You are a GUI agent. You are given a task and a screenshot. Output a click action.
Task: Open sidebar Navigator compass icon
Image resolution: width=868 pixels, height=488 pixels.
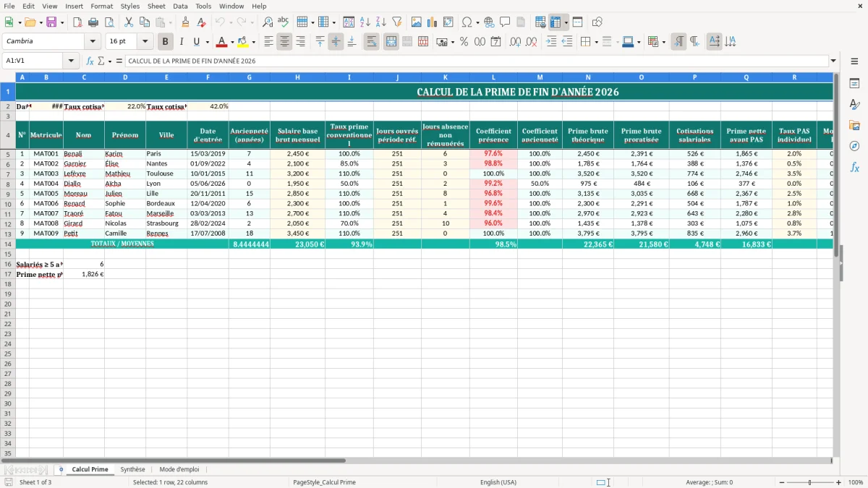tap(854, 146)
